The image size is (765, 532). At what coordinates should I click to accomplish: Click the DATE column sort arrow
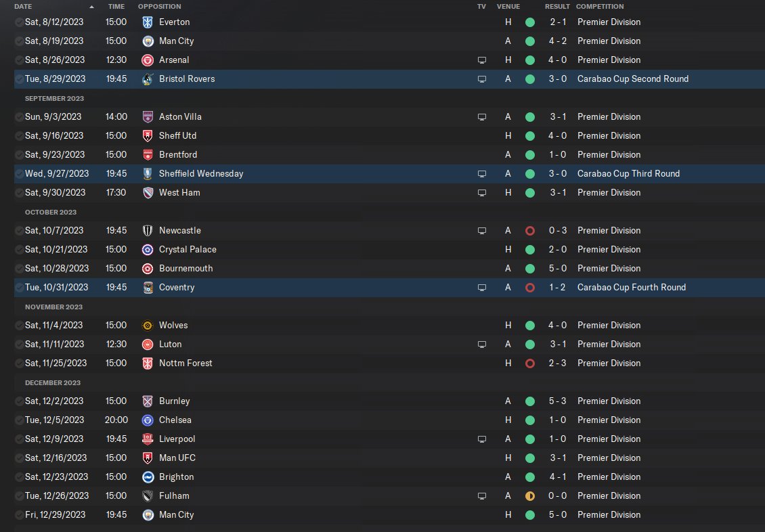coord(91,7)
